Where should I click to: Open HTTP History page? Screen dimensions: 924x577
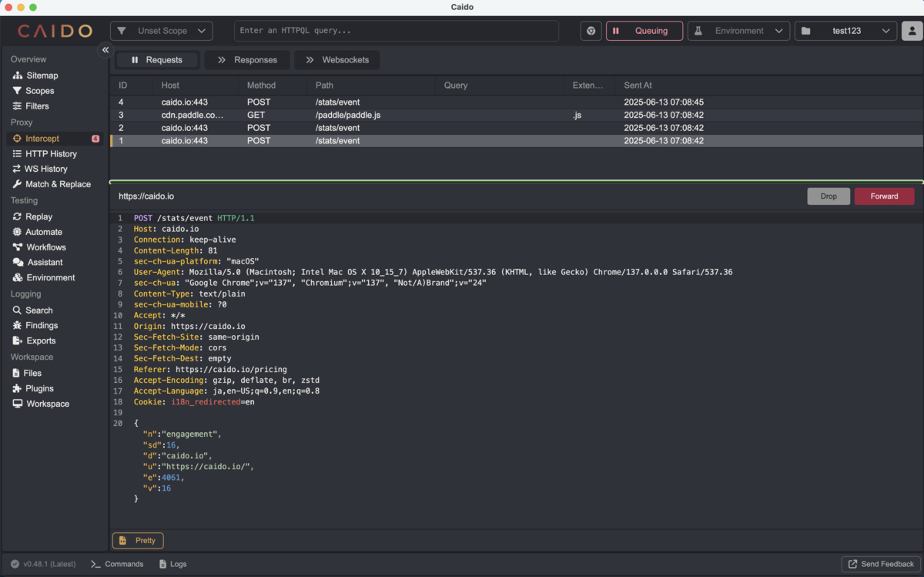pyautogui.click(x=45, y=154)
